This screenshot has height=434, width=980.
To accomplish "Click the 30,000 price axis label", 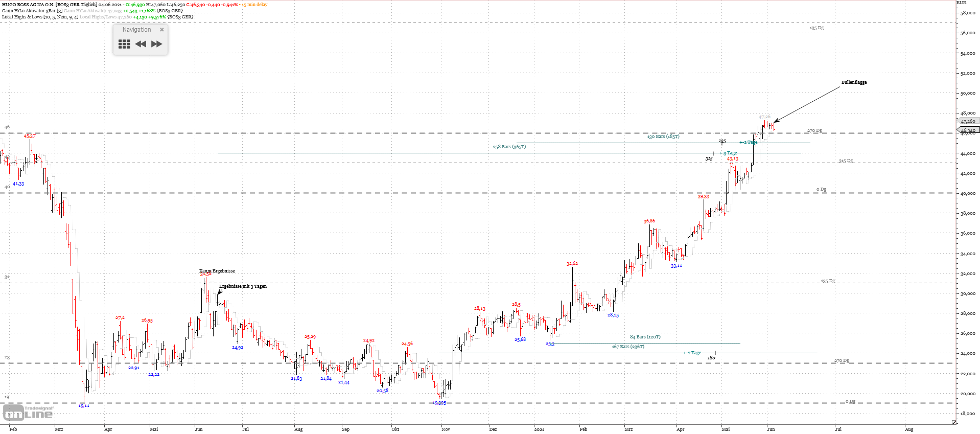I will coord(968,293).
